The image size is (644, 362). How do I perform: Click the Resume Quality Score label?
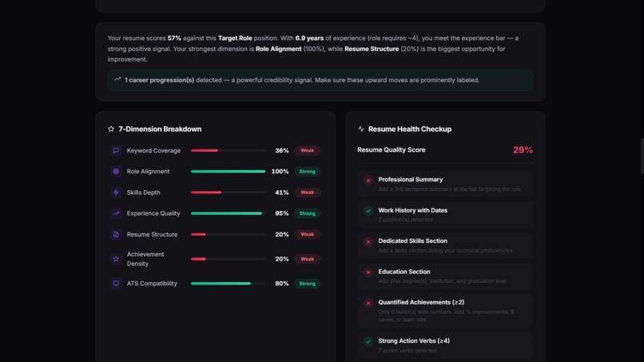(392, 149)
